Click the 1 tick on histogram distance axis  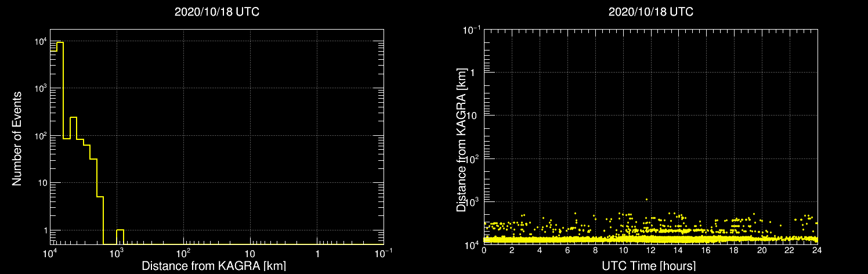tap(317, 254)
